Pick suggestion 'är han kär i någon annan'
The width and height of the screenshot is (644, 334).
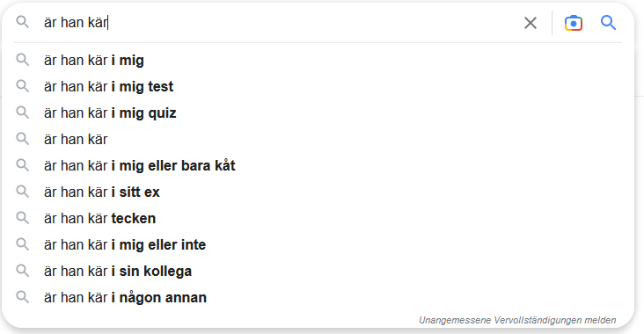coord(318,297)
